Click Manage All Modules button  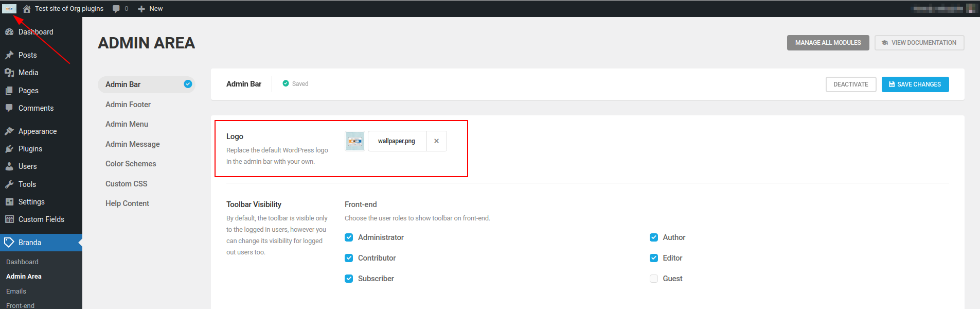point(828,43)
